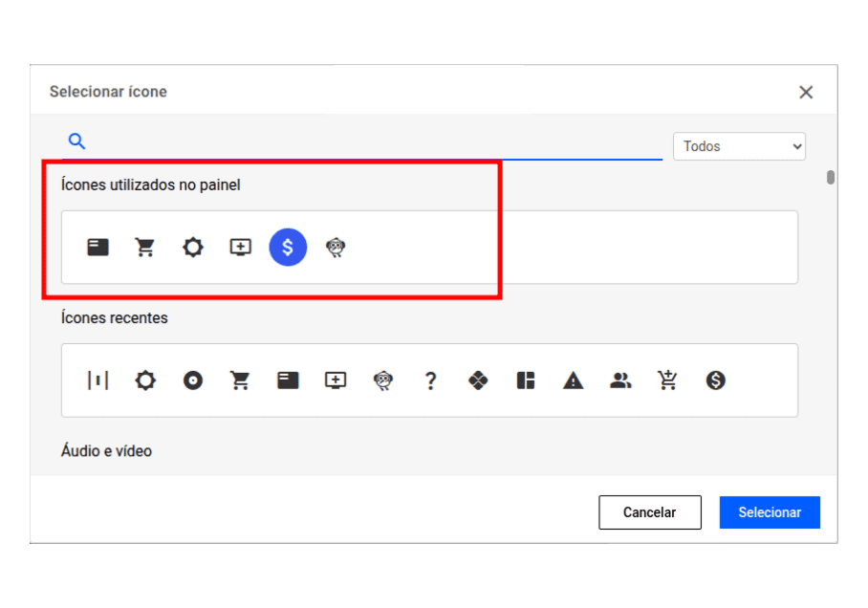
Task: Select the diamond-shaped four-tile icon
Action: 478,380
